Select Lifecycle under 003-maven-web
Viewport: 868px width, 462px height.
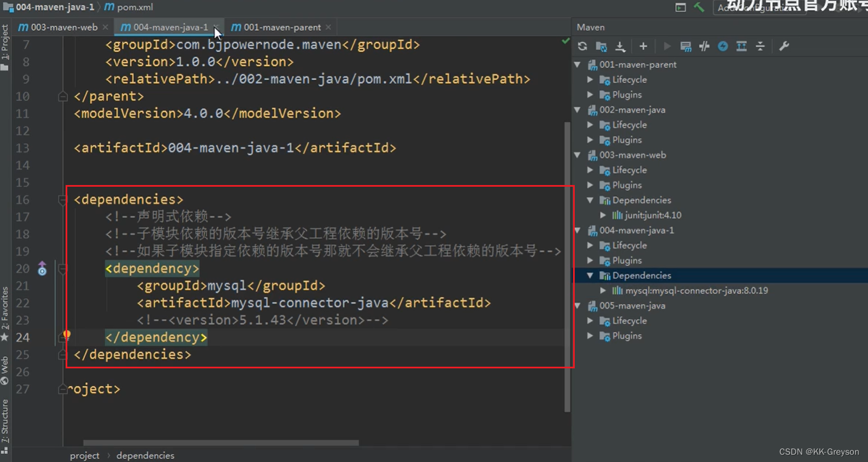pos(629,170)
